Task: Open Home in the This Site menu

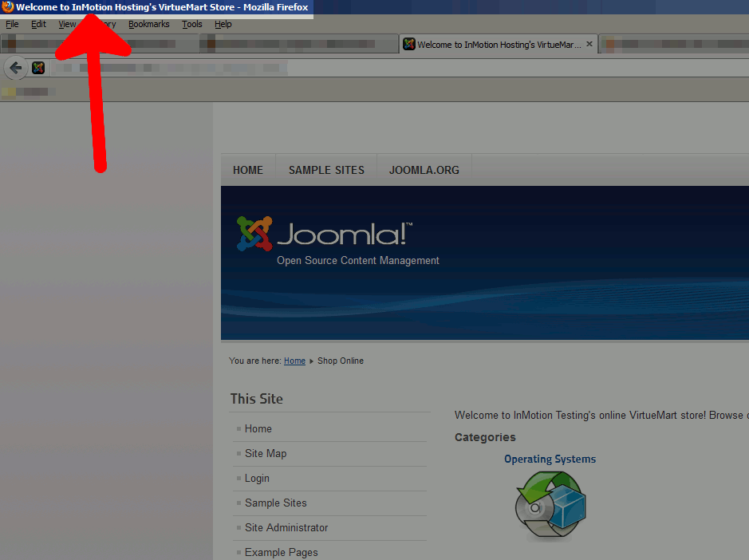Action: pyautogui.click(x=258, y=428)
